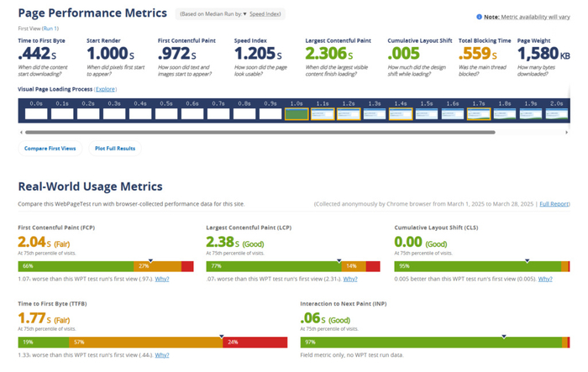Screen dimensions: 588x372
Task: Click the Why? link under Cumulative Layout Shift
Action: point(545,279)
